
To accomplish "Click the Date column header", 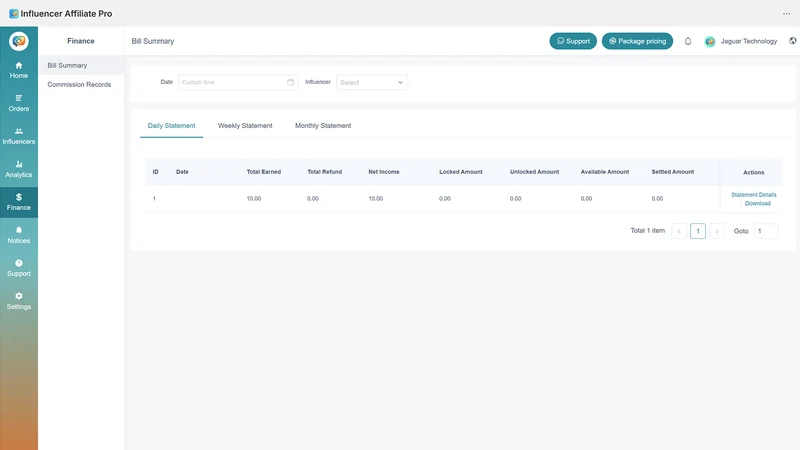I will tap(182, 172).
